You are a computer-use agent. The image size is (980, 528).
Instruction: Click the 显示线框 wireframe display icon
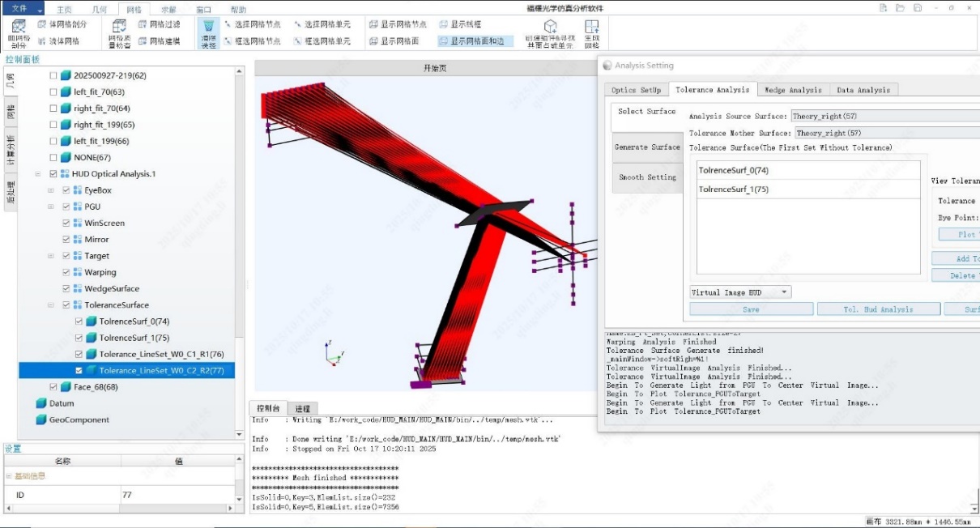461,24
